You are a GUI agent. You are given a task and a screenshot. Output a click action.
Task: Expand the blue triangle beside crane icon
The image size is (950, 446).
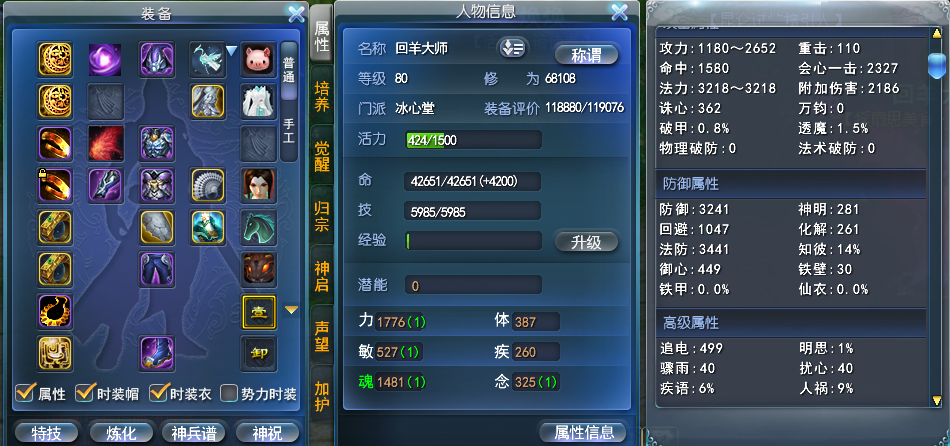[231, 51]
